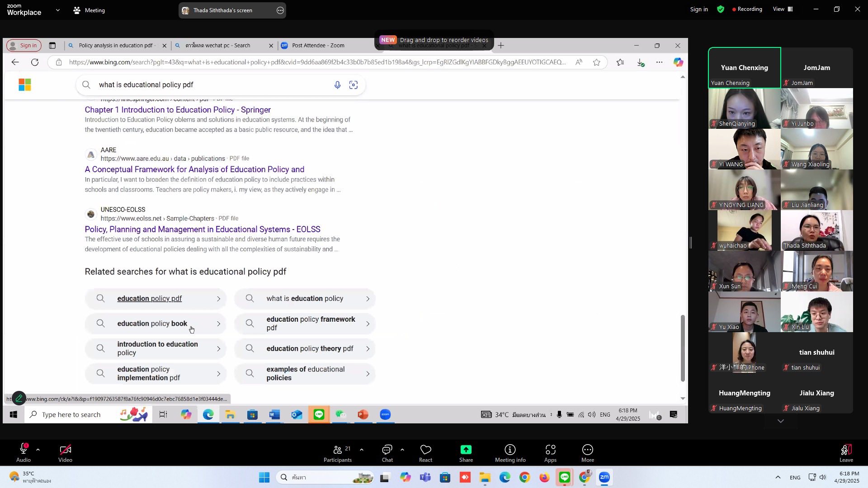
Task: Open Policy, Planning and Management EOLSS link
Action: 203,230
